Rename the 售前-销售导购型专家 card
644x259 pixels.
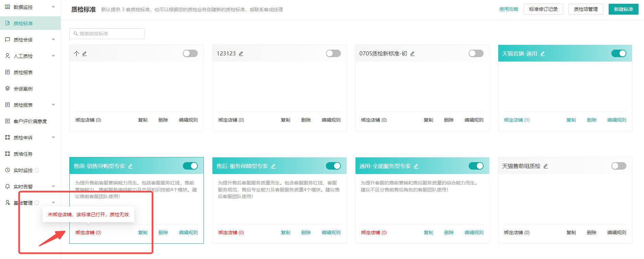[x=130, y=166]
